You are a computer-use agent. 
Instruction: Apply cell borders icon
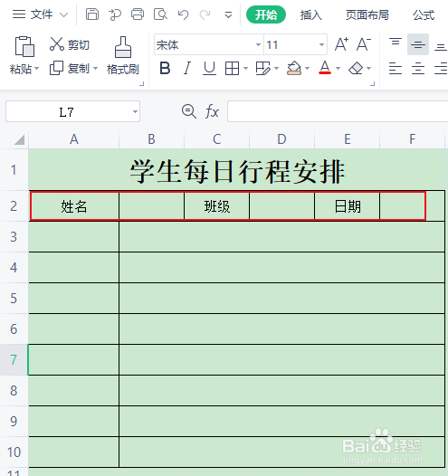tap(233, 68)
